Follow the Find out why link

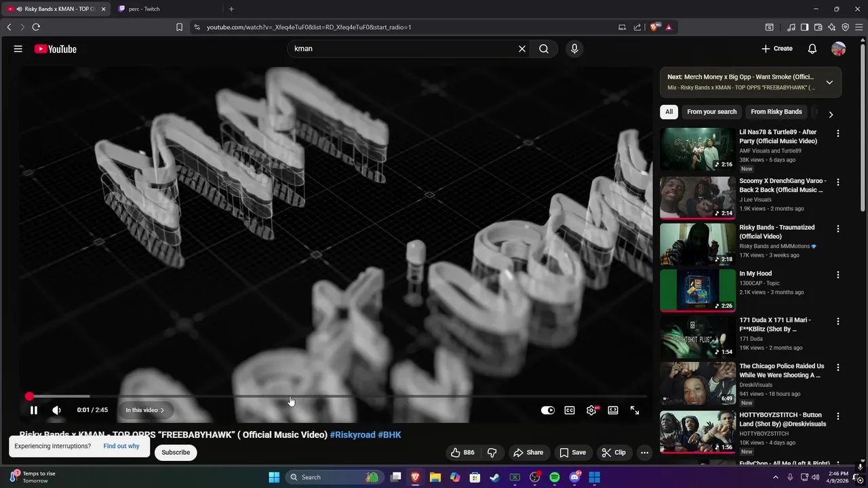[x=121, y=446]
